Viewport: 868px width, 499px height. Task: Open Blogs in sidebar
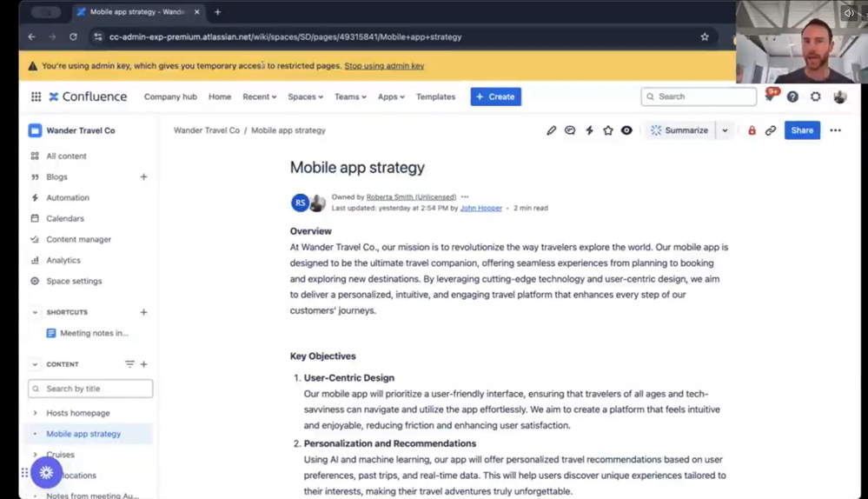(x=56, y=176)
